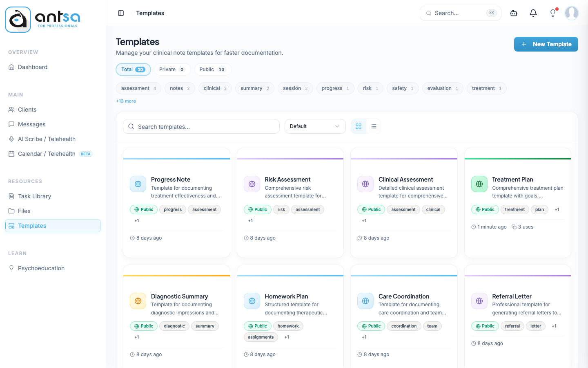Expand the +13 more tags link
The height and width of the screenshot is (368, 588).
126,101
